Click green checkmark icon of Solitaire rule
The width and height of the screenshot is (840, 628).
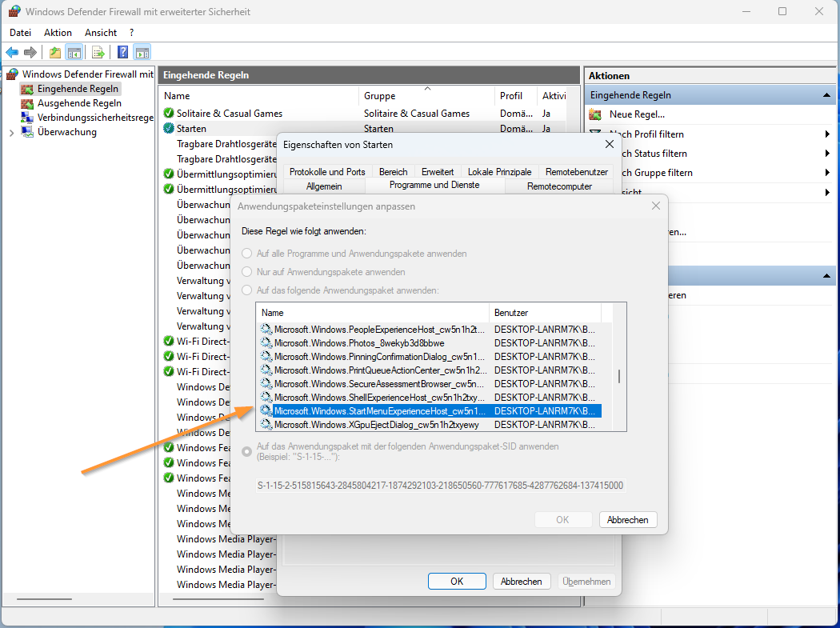click(x=169, y=113)
